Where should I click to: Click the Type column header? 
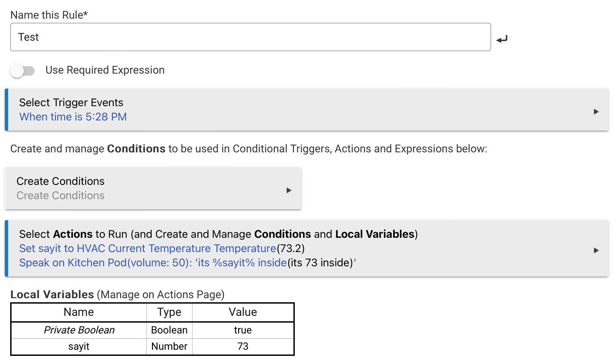click(169, 312)
